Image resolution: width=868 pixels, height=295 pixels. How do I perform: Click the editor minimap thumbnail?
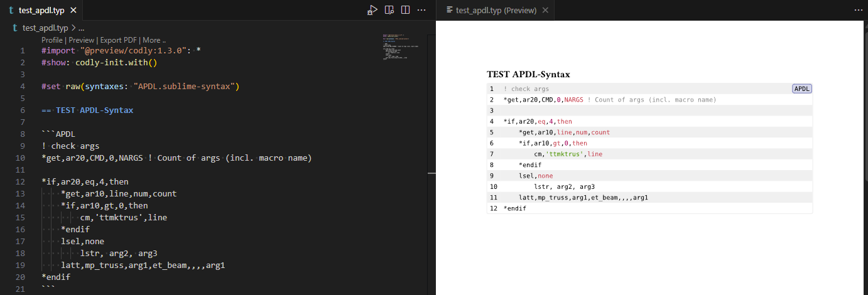400,48
